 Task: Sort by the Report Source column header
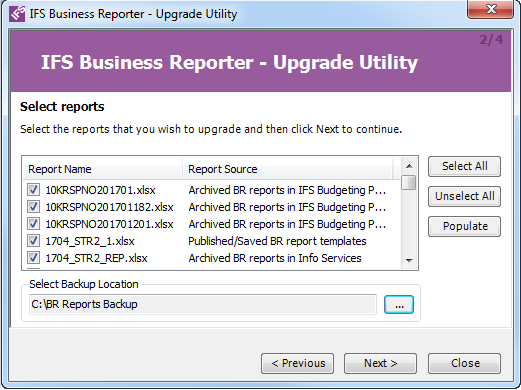[x=288, y=169]
